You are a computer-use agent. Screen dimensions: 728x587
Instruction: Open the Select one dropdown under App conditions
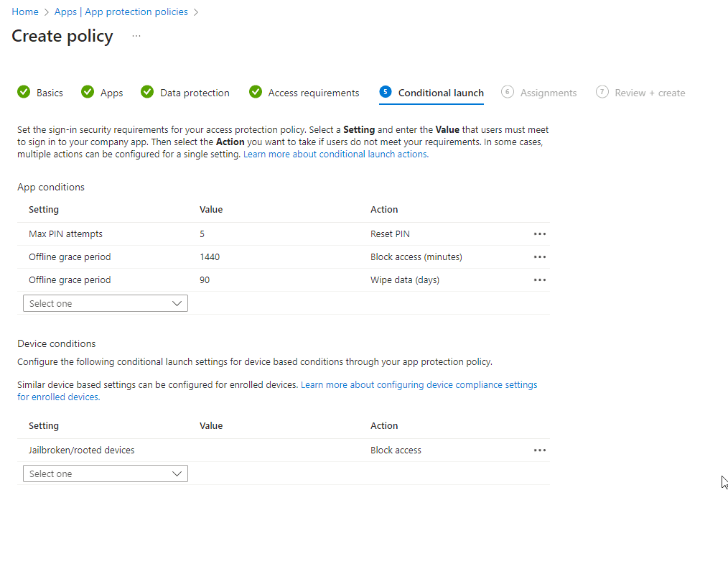point(105,302)
